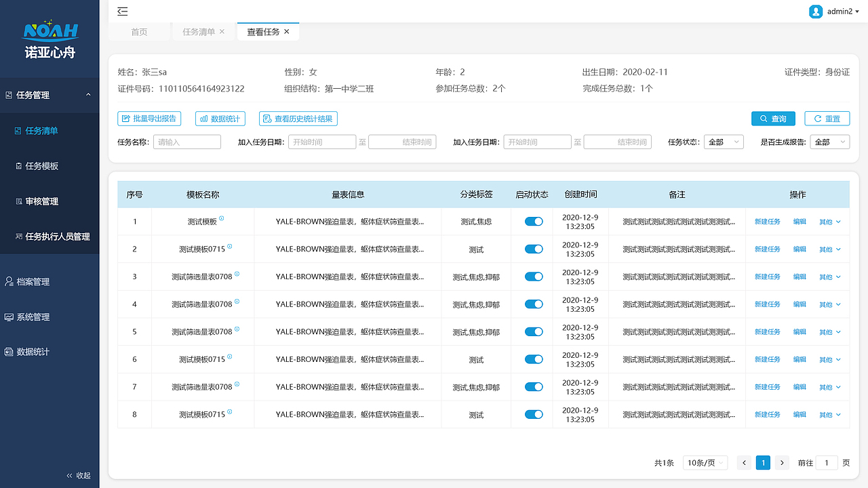The image size is (868, 488).
Task: Collapse sidebar with the hamburger menu icon
Action: pyautogui.click(x=122, y=11)
